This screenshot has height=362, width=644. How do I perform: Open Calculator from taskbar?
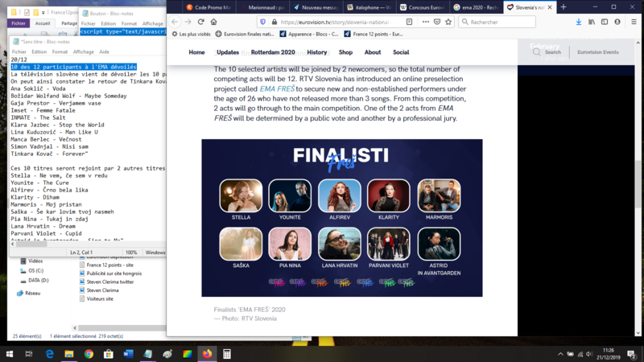227,354
